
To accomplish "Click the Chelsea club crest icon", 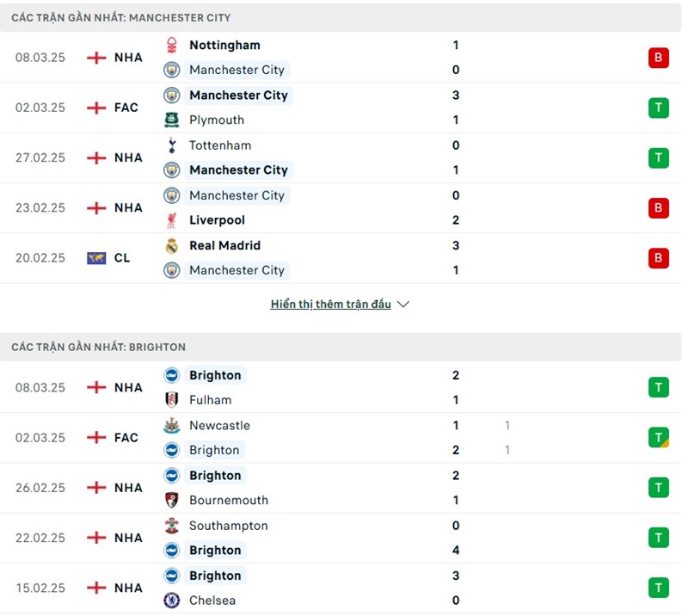I will point(172,601).
